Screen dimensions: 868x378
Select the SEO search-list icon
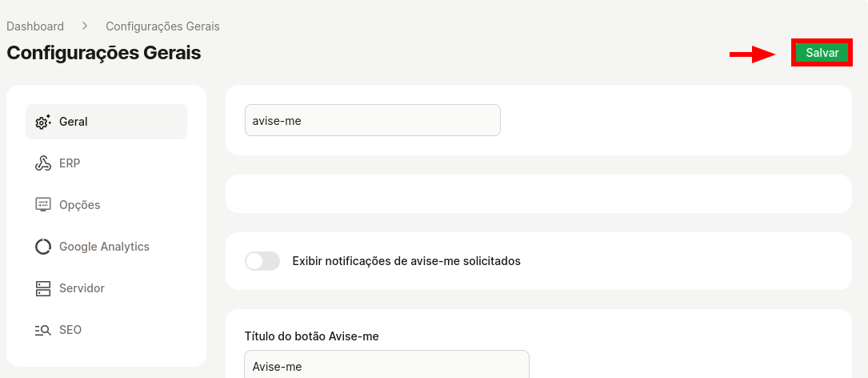point(43,330)
